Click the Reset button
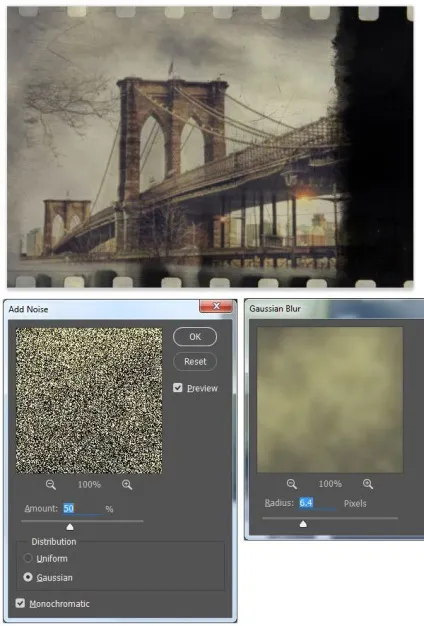This screenshot has width=424, height=626. point(195,361)
